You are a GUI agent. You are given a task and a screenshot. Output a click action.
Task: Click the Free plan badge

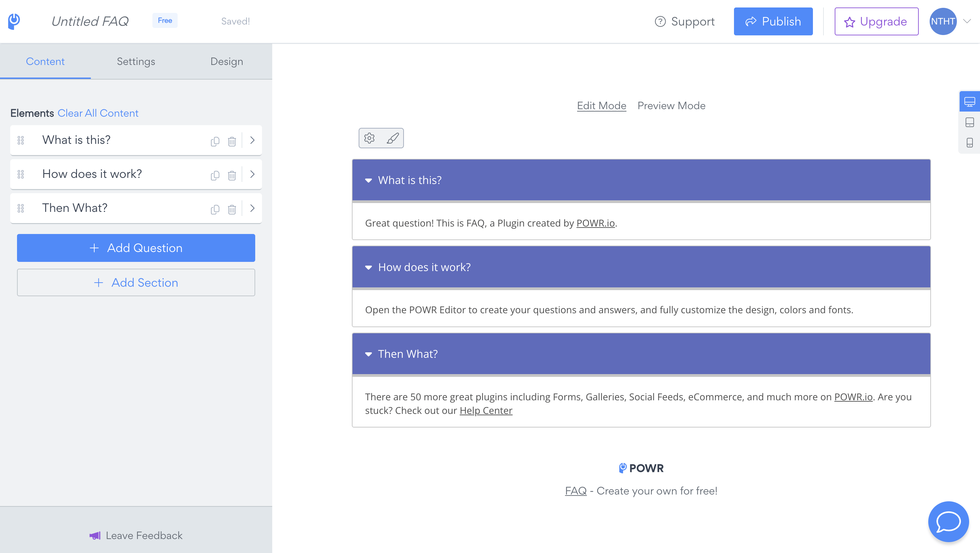165,20
